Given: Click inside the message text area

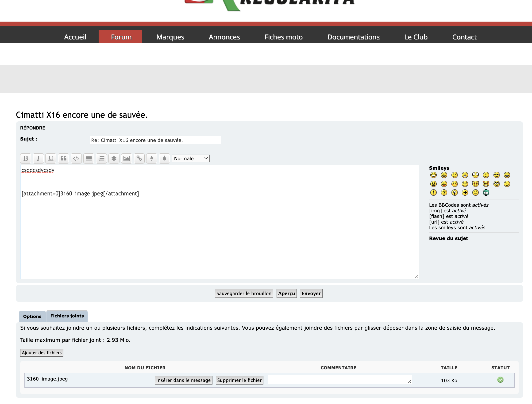Looking at the screenshot, I should (x=220, y=222).
